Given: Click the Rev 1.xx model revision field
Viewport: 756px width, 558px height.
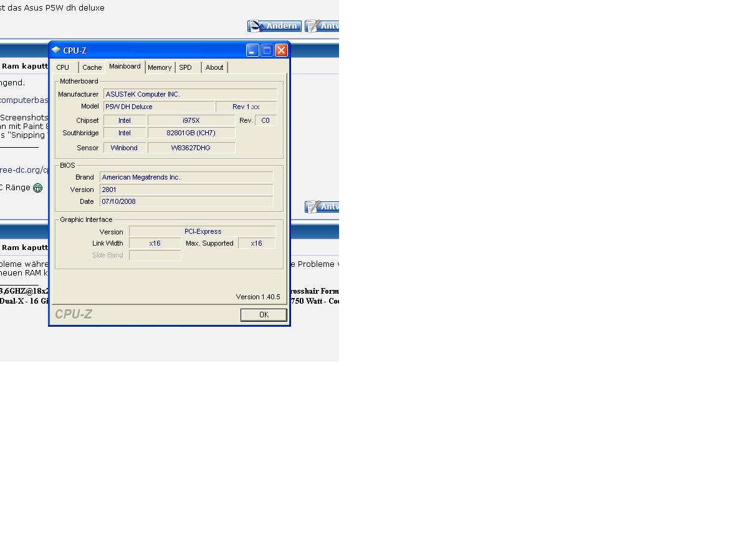Looking at the screenshot, I should (246, 107).
